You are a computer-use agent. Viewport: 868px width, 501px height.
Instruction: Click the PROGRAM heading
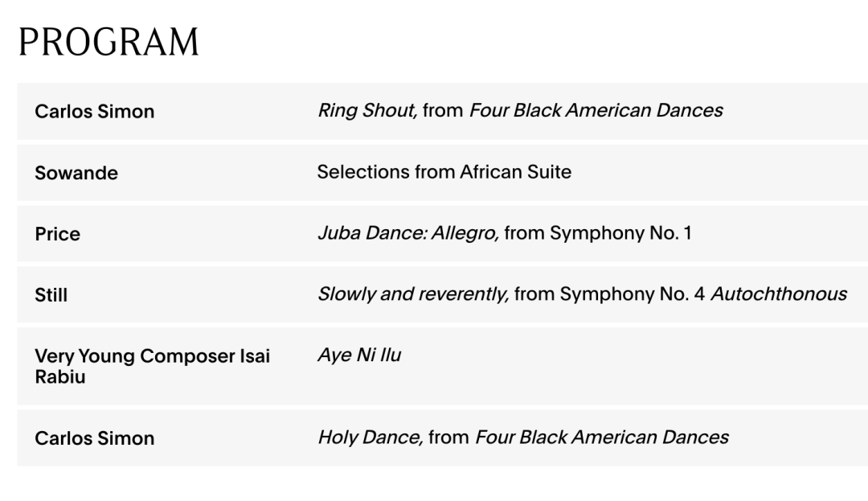(108, 42)
